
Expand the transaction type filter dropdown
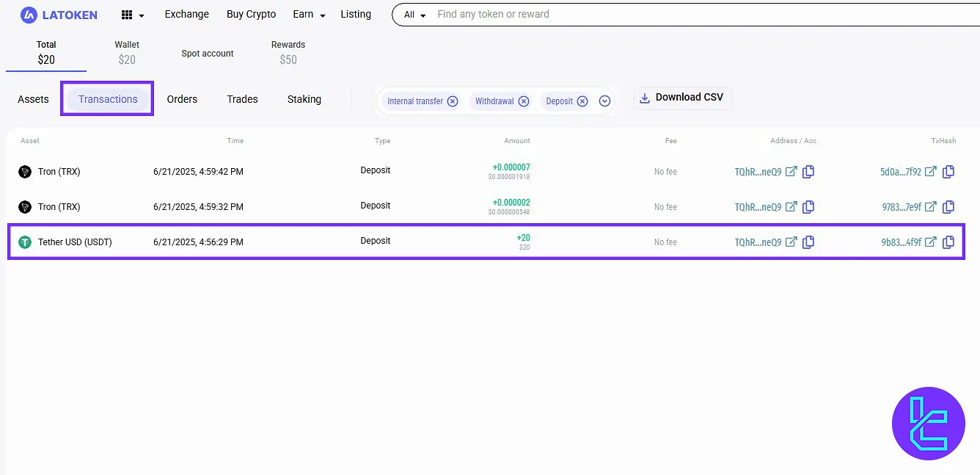click(605, 101)
